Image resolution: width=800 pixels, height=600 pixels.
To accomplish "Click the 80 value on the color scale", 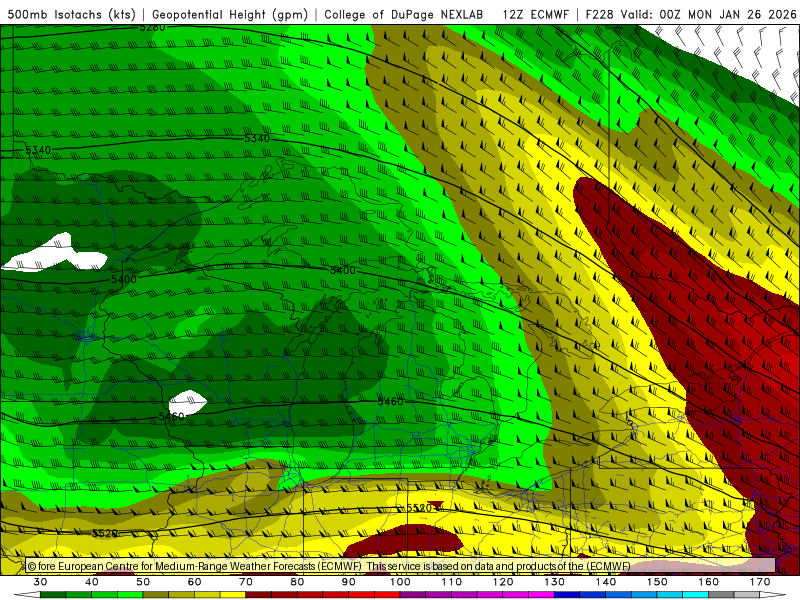I will 297,582.
